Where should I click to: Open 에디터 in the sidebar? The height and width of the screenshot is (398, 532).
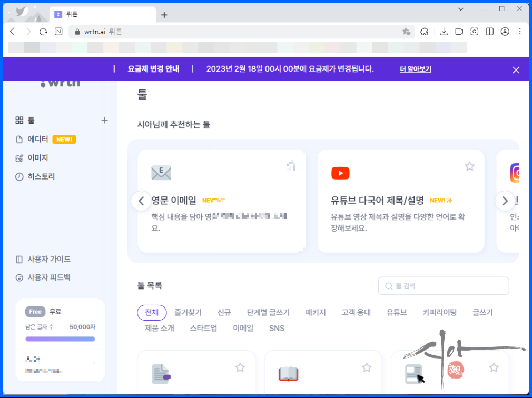38,140
